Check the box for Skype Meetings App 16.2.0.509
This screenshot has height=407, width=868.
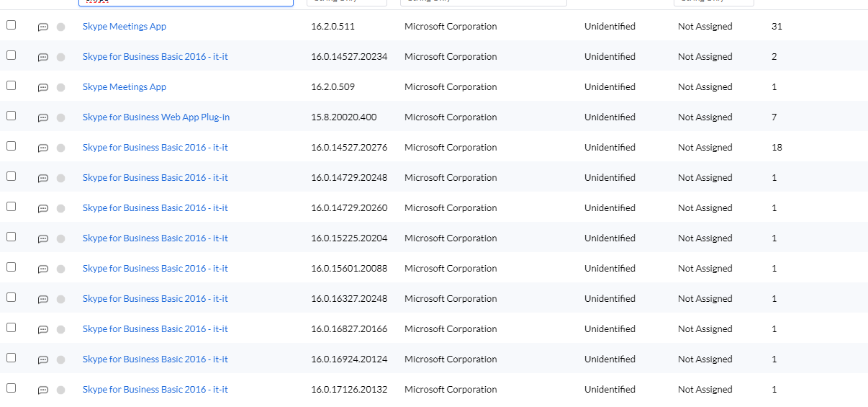(11, 85)
